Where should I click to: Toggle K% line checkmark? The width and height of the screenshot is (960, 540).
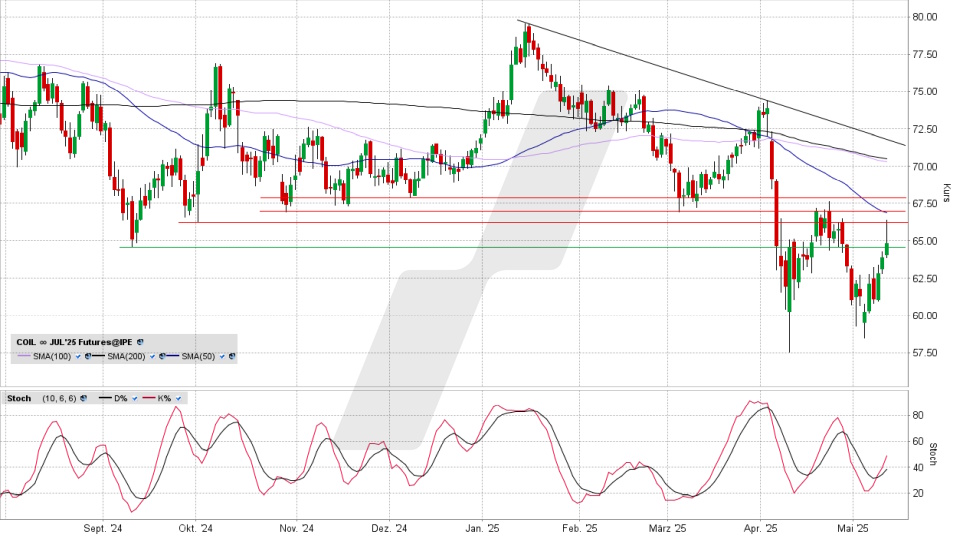coord(178,399)
